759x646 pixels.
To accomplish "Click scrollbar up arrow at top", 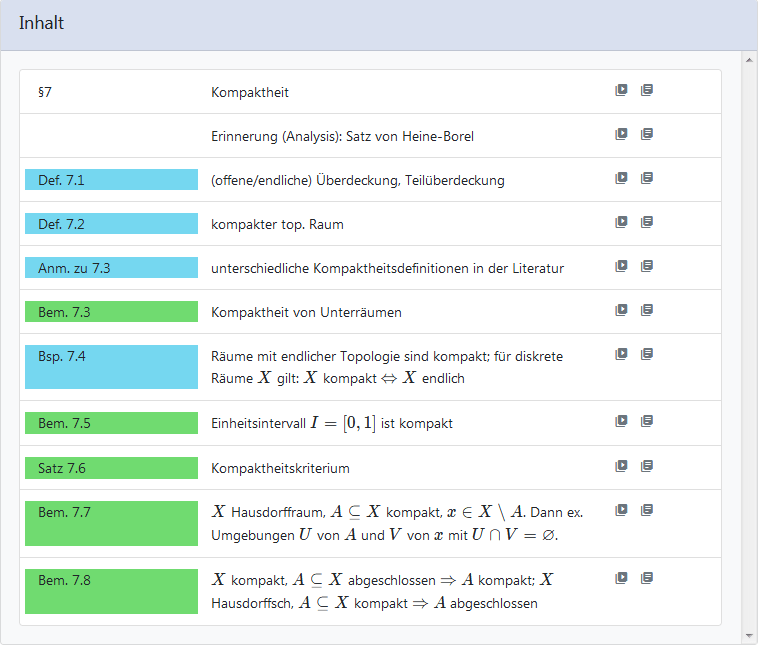I will tap(749, 60).
